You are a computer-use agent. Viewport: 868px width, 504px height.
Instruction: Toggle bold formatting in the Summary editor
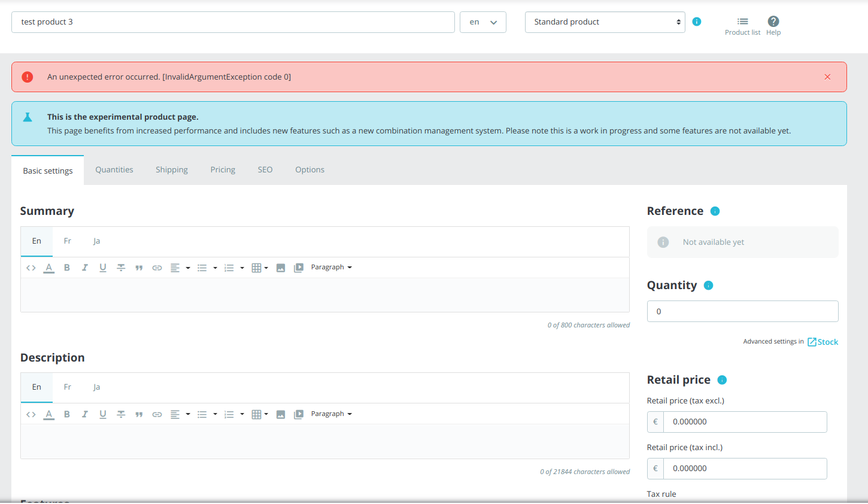point(66,267)
